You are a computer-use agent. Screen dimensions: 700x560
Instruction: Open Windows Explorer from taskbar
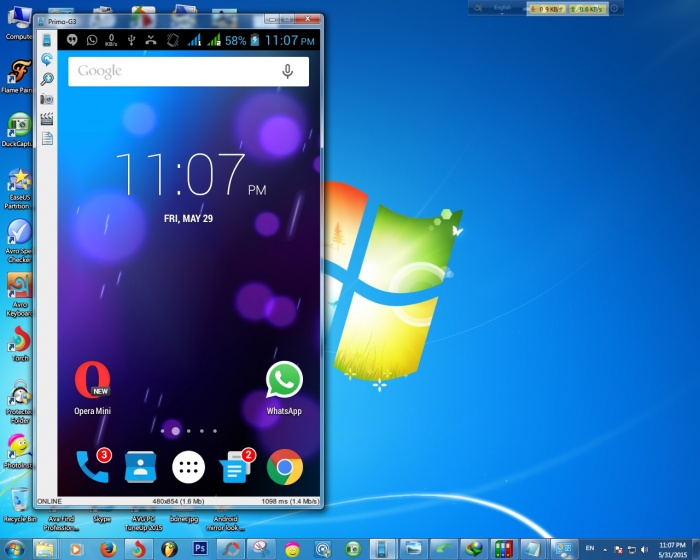(x=45, y=549)
